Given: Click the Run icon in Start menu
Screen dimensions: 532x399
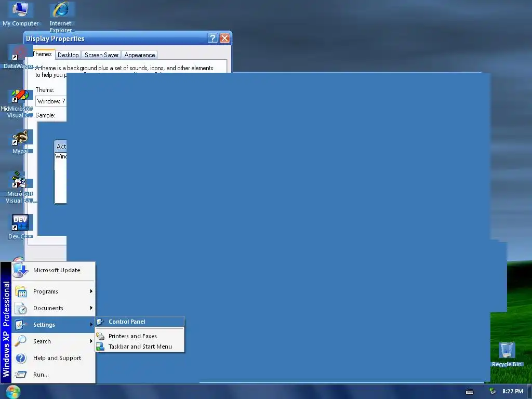Looking at the screenshot, I should coord(21,375).
